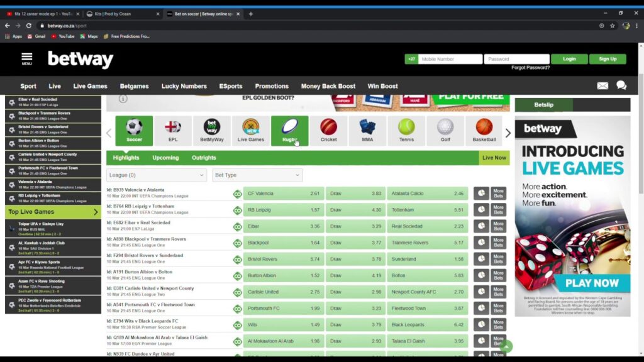Viewport: 644px width, 362px height.
Task: Click stats icon for Burton Albion v Bolton row
Action: coord(481,275)
